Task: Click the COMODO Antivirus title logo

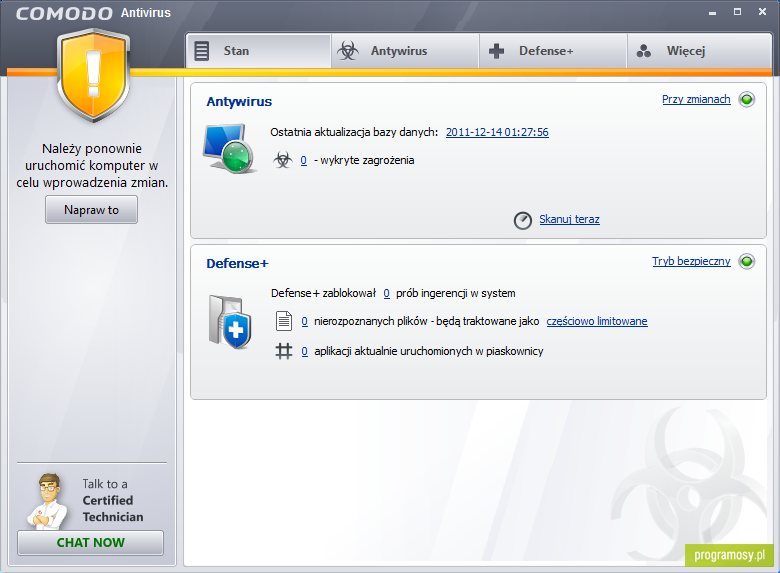Action: 93,13
